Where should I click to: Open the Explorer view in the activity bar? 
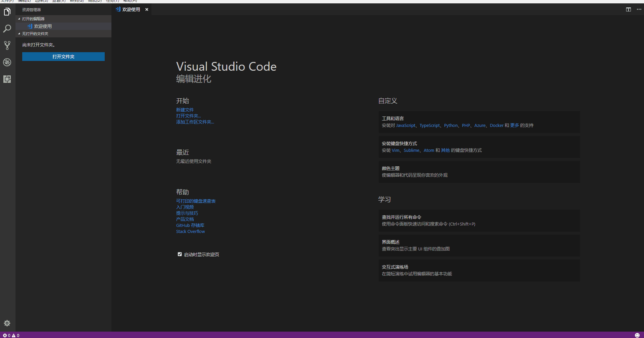tap(7, 11)
